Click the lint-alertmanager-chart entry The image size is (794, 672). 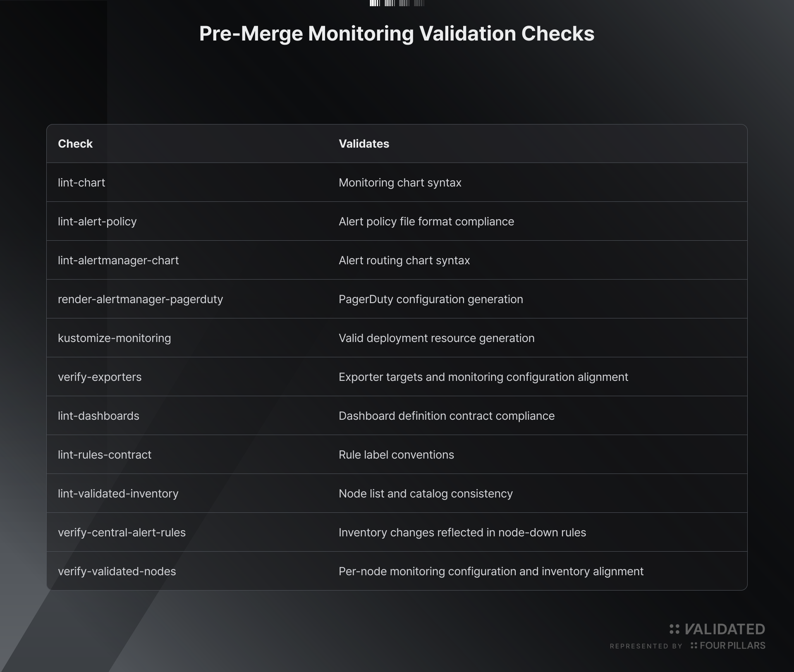coord(118,260)
